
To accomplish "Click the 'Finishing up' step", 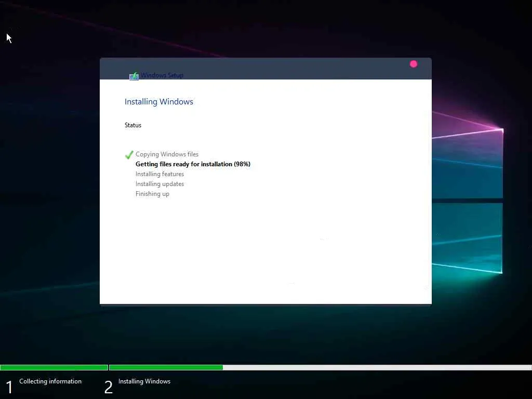I will 152,194.
